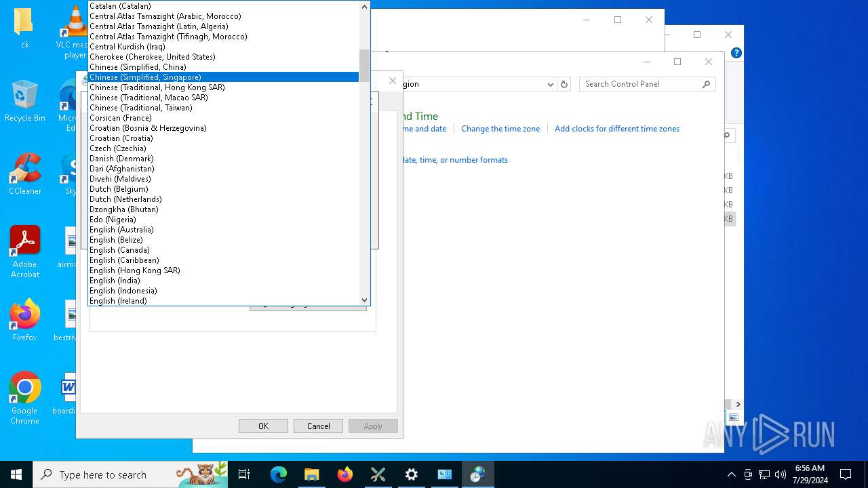Choose Dzongkha (Bhutan) locale

pyautogui.click(x=223, y=209)
